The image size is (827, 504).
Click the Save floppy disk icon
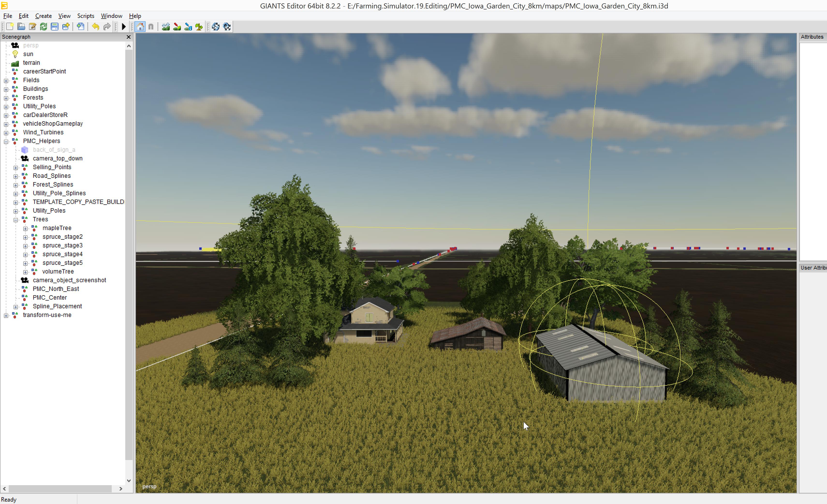[x=55, y=27]
